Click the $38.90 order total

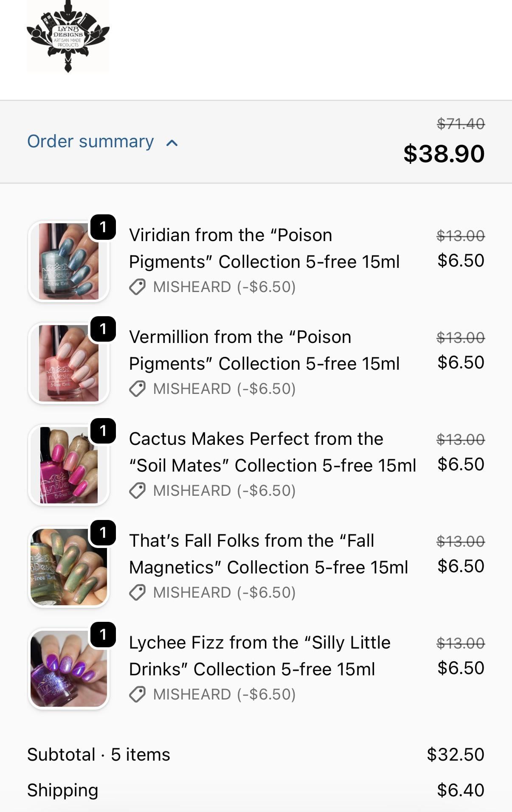pos(444,154)
